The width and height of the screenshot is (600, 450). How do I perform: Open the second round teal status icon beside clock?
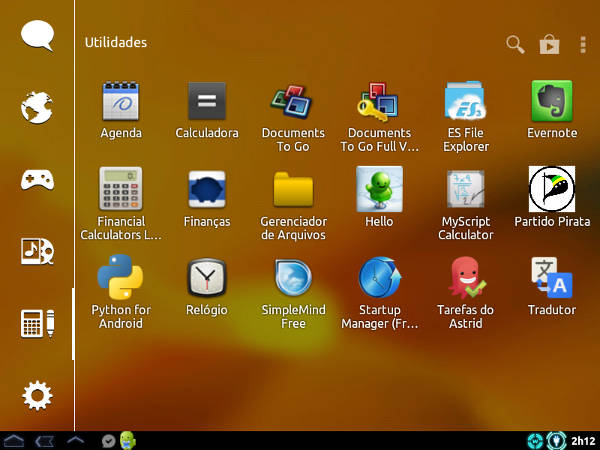[x=556, y=440]
